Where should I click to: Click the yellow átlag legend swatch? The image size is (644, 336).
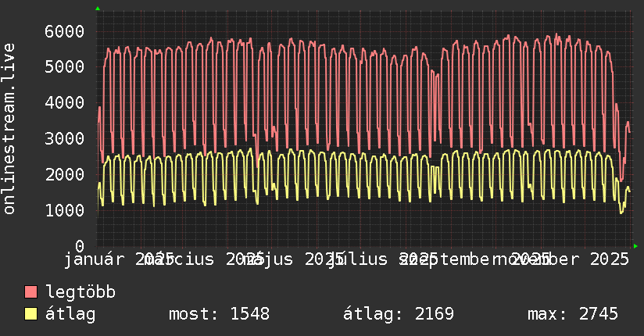click(30, 314)
